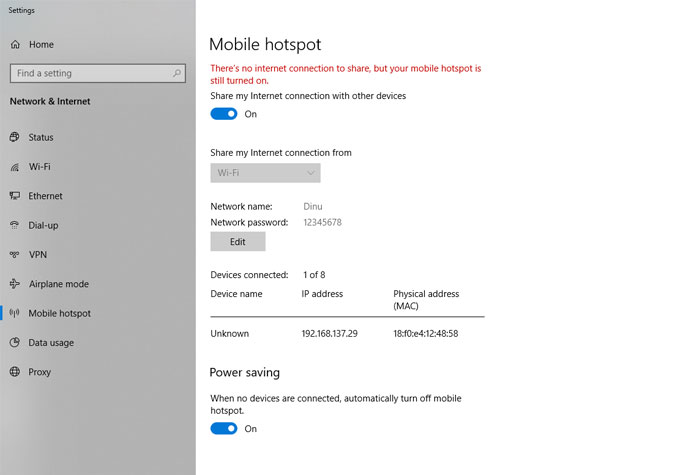The image size is (677, 475).
Task: Select the network password 12345678
Action: (x=322, y=222)
